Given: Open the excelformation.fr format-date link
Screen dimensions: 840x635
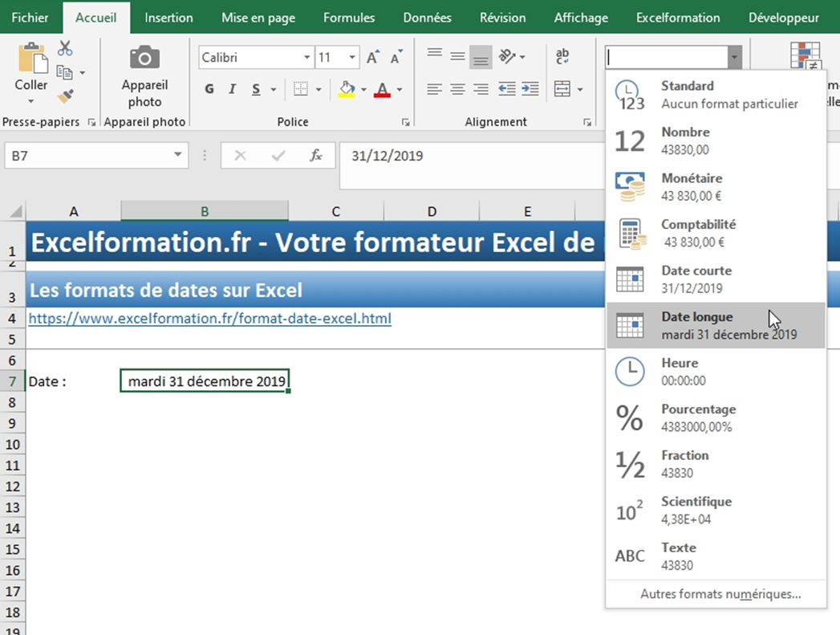Looking at the screenshot, I should 210,319.
